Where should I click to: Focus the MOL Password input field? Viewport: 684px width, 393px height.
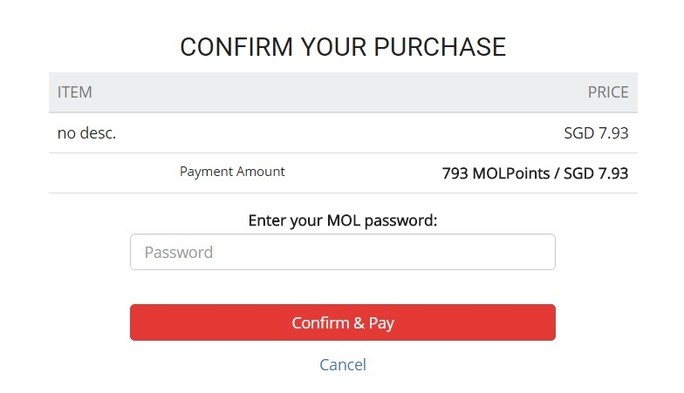coord(342,252)
